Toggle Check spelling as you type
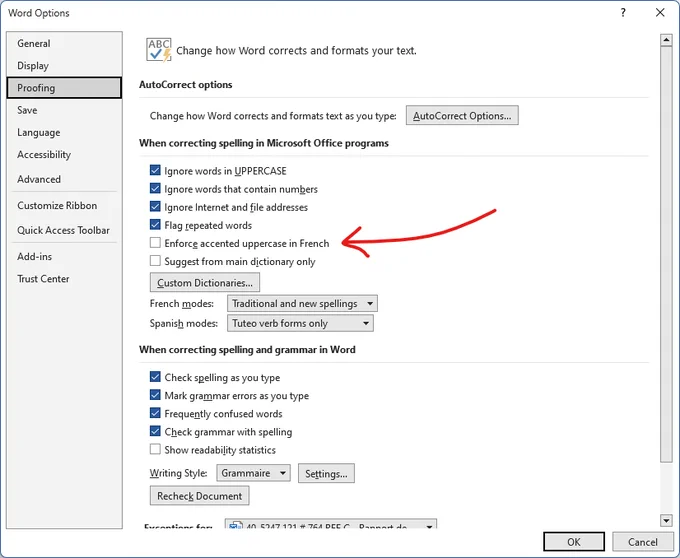The height and width of the screenshot is (558, 680). coord(155,377)
